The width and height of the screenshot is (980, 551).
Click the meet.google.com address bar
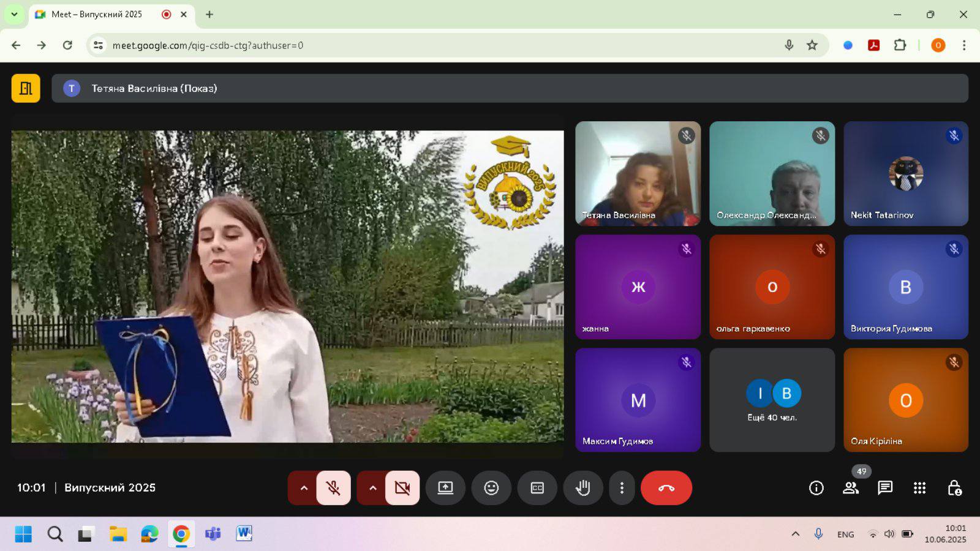point(429,45)
